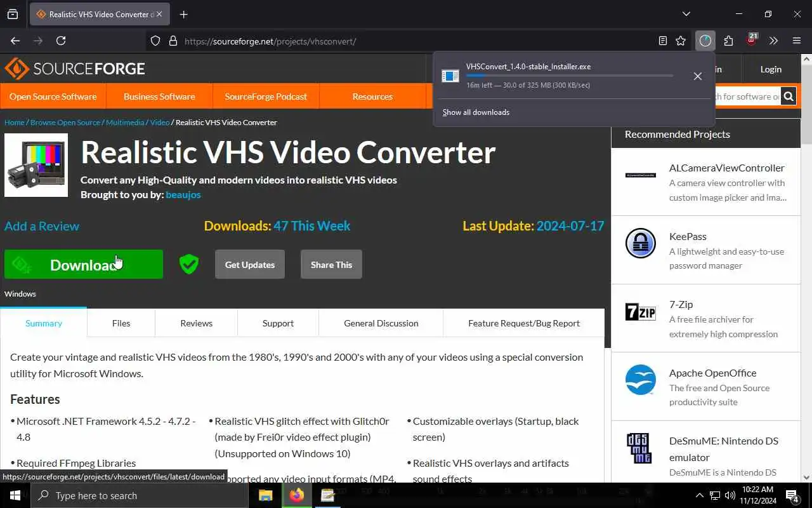Click the tracking protection shield icon
This screenshot has height=508, width=812.
(155, 41)
